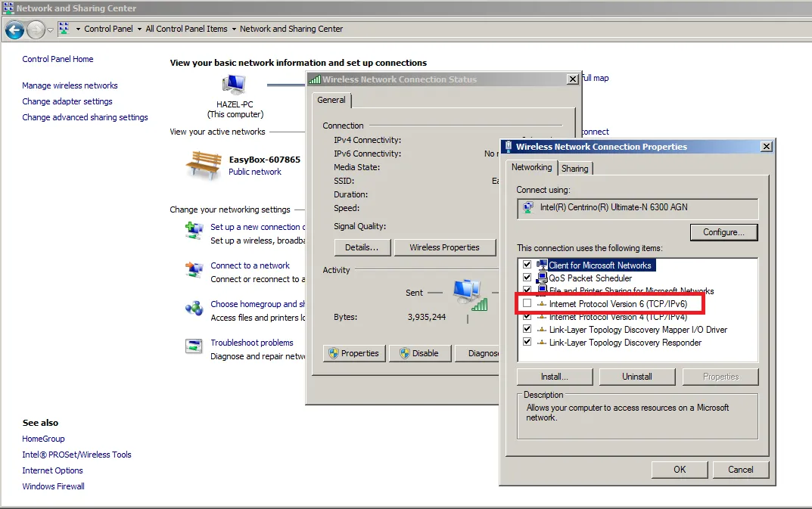Open HomeGroup under See also
The width and height of the screenshot is (812, 509).
tap(43, 439)
